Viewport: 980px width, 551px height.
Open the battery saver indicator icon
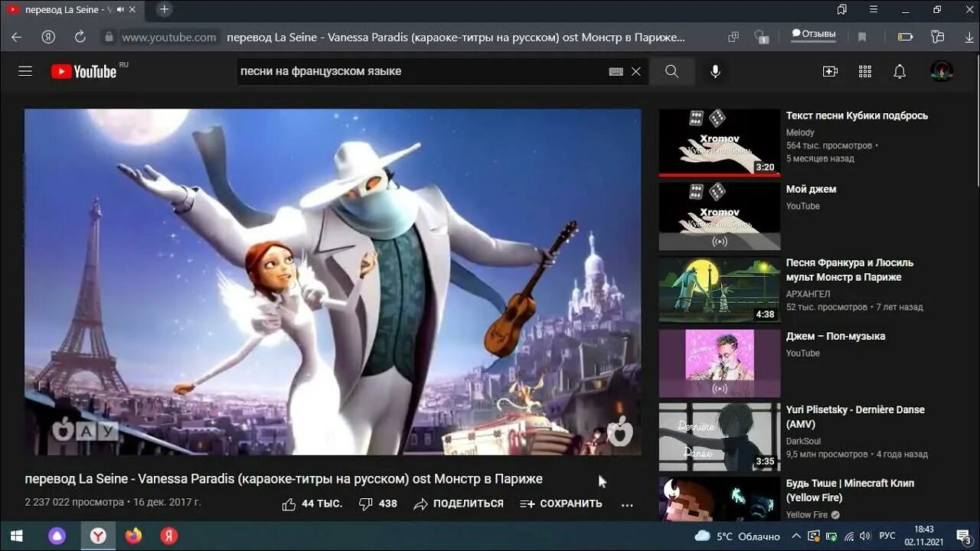click(x=905, y=37)
